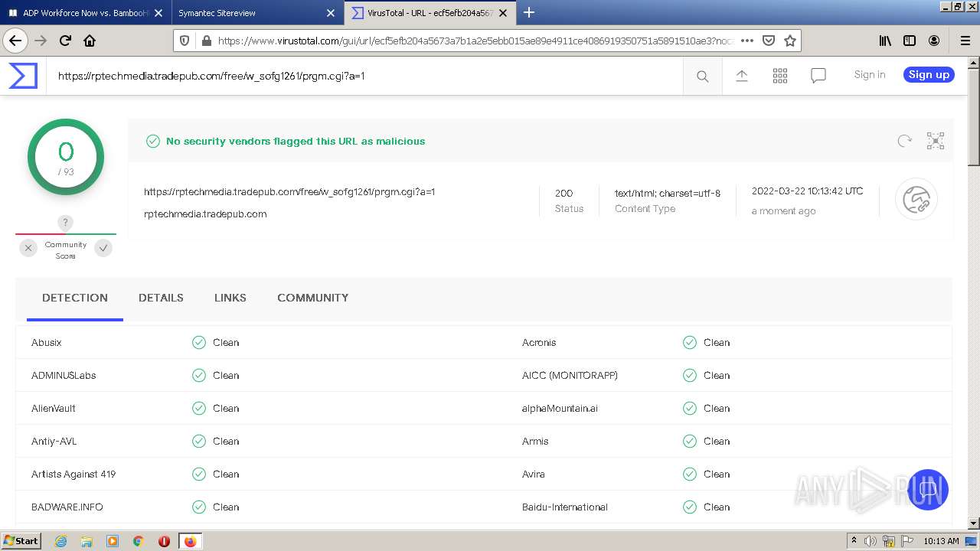Click the Firefox forward arrow
Image resolution: width=980 pixels, height=551 pixels.
point(41,41)
